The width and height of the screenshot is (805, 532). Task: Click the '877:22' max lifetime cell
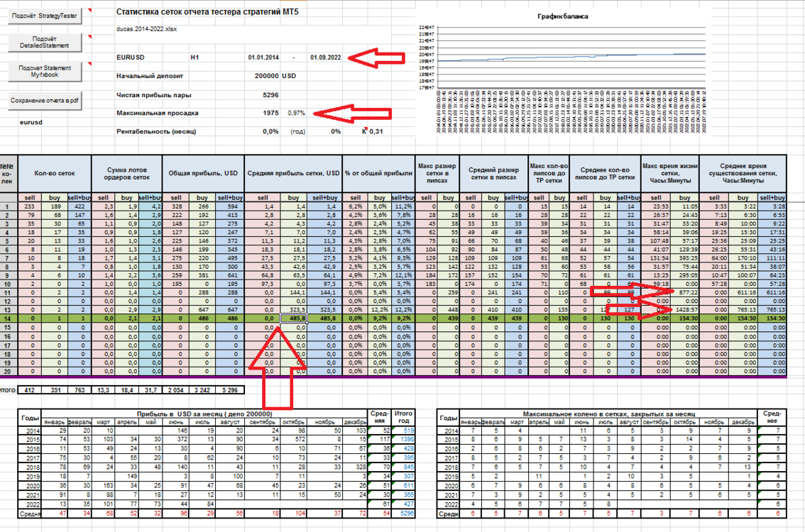click(684, 292)
